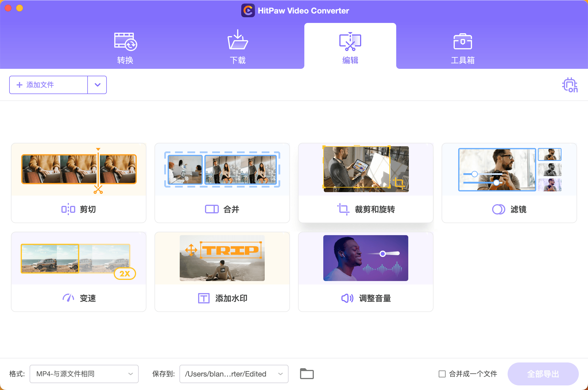This screenshot has width=588, height=390.
Task: Click the HitPaw Video Converter logo icon
Action: pos(248,11)
